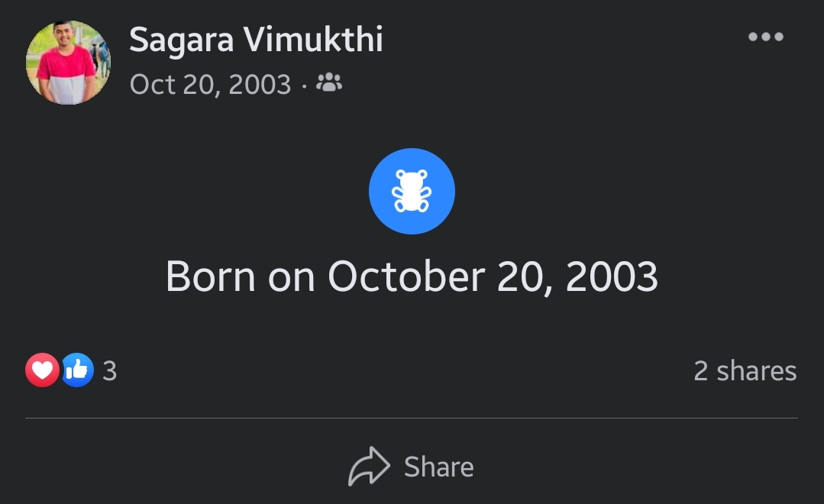Click the teddy bear life event icon
Screen dimensions: 824x504
(x=412, y=191)
